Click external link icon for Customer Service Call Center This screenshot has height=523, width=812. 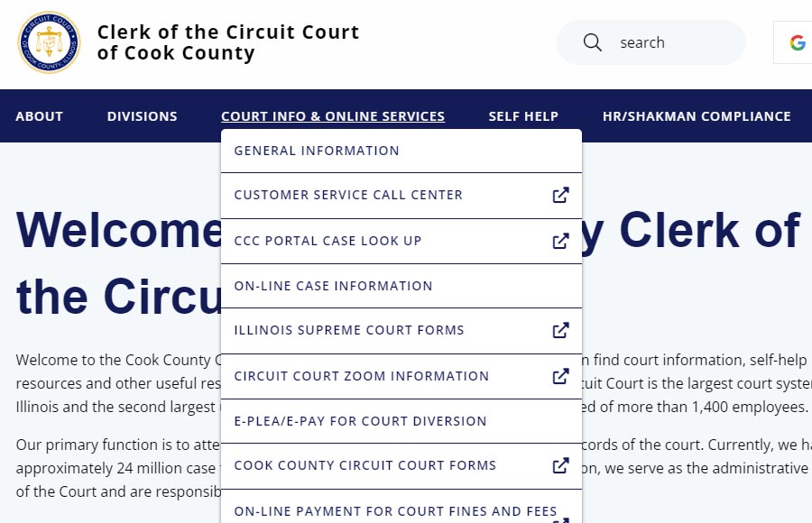[x=561, y=195]
